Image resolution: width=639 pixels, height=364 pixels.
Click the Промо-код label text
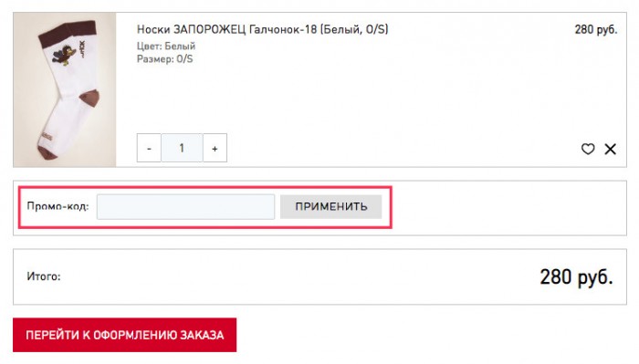tap(58, 206)
